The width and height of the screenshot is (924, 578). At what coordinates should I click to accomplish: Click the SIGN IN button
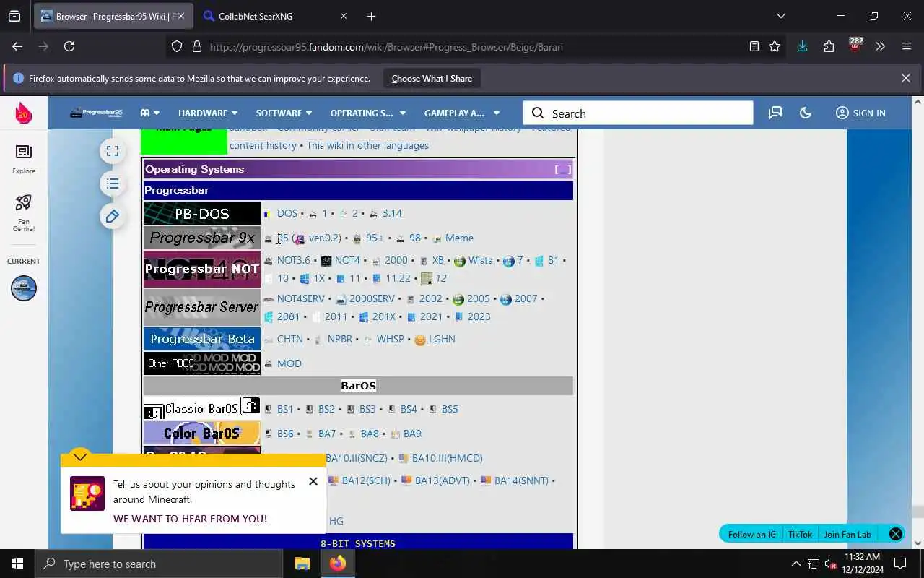pos(860,113)
